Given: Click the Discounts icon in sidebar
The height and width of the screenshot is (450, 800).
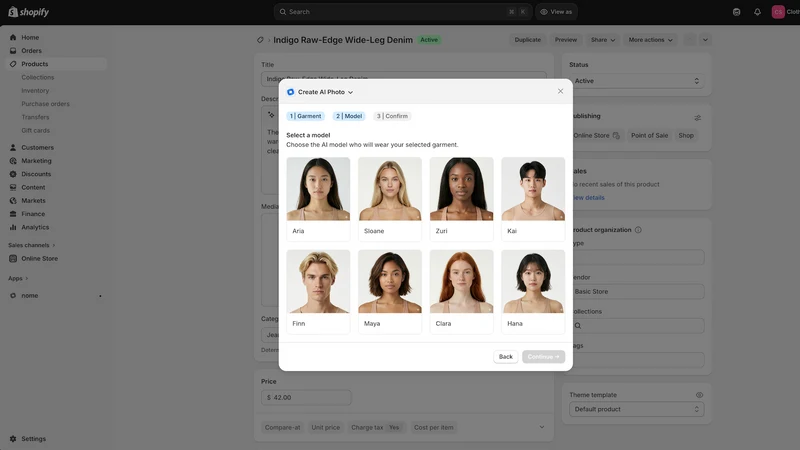Looking at the screenshot, I should coord(13,174).
